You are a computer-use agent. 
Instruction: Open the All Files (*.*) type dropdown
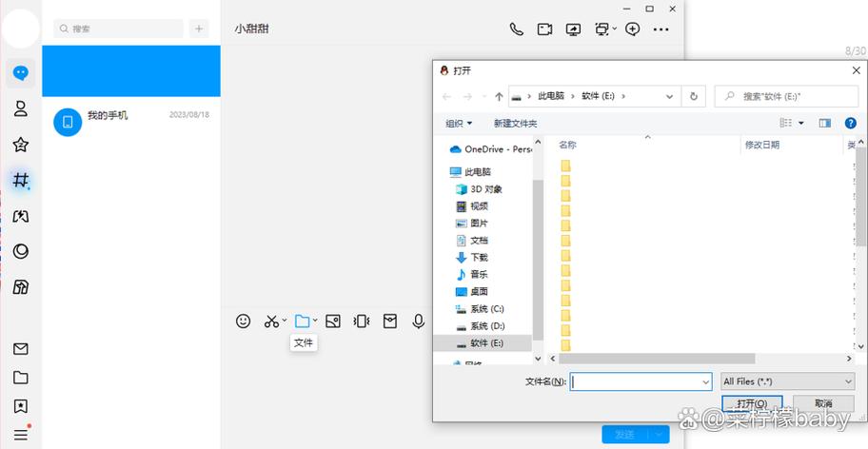tap(788, 381)
